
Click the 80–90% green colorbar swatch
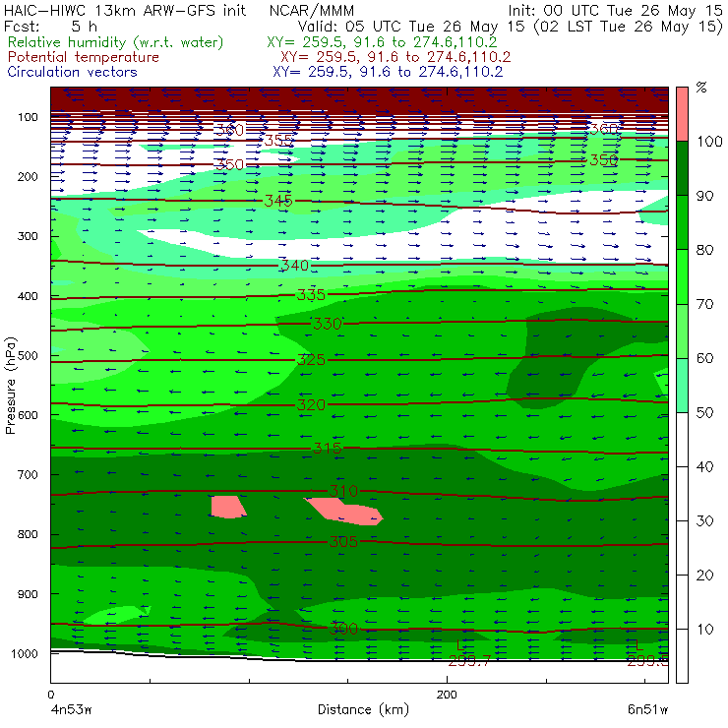tap(682, 222)
